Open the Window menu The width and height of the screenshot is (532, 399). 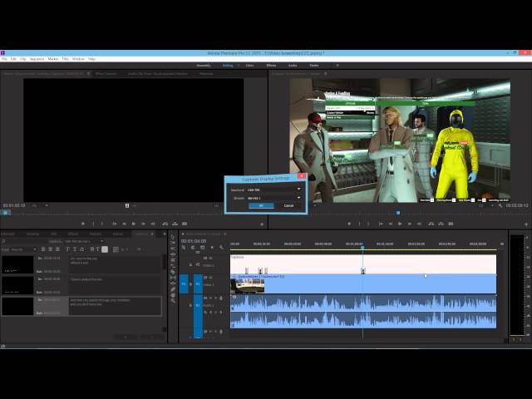tap(78, 59)
